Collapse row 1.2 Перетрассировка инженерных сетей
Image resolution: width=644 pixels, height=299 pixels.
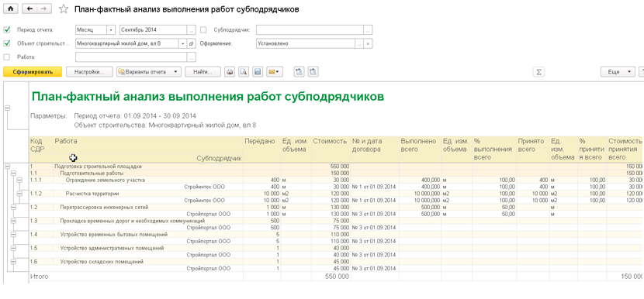coord(13,207)
